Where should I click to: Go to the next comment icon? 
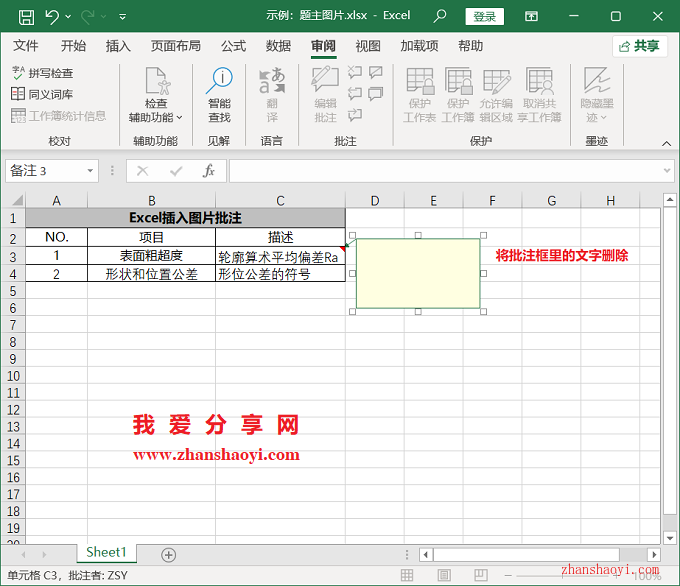[x=355, y=115]
